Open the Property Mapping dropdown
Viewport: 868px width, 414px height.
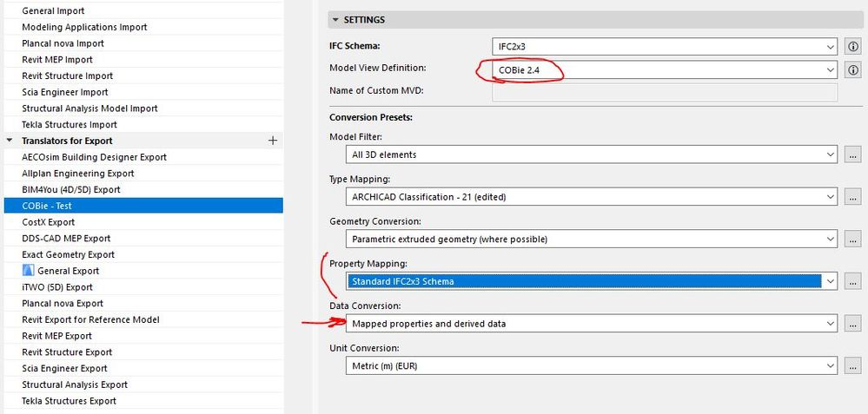592,281
